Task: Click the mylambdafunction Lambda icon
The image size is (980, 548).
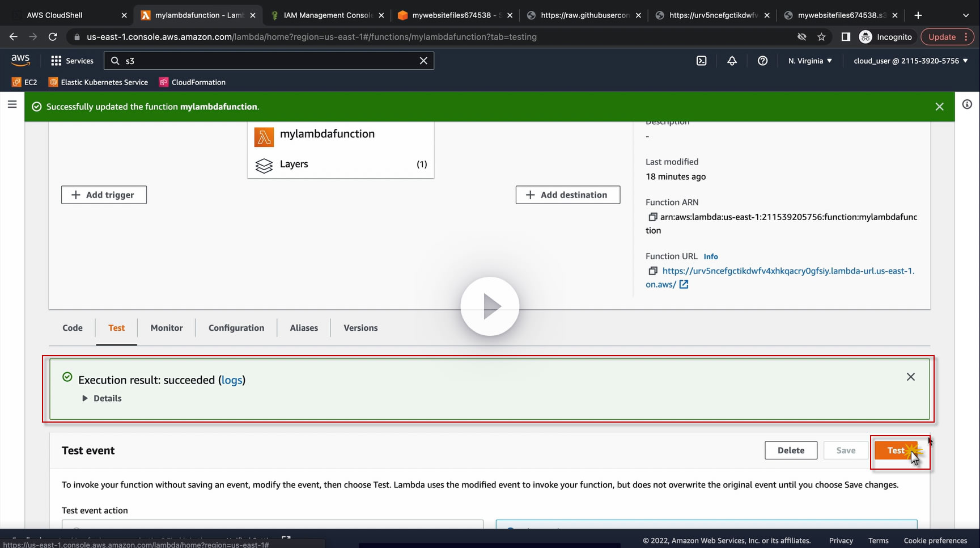Action: pos(264,137)
